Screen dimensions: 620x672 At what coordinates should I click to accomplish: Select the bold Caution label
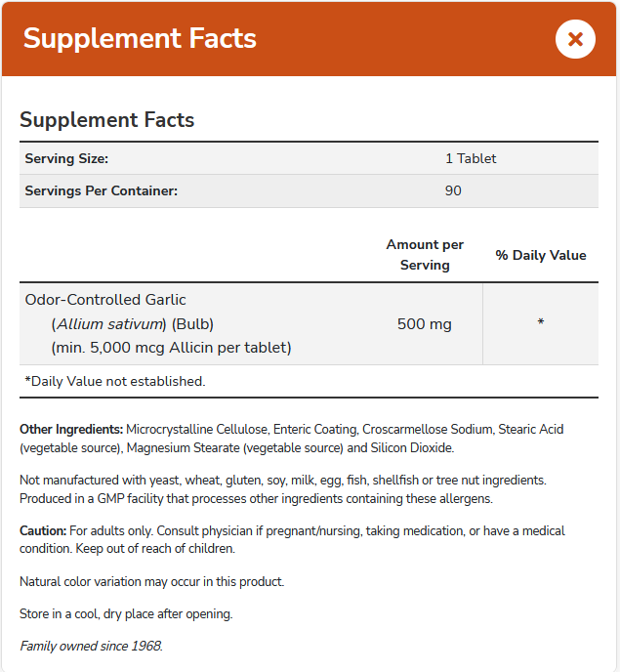42,531
